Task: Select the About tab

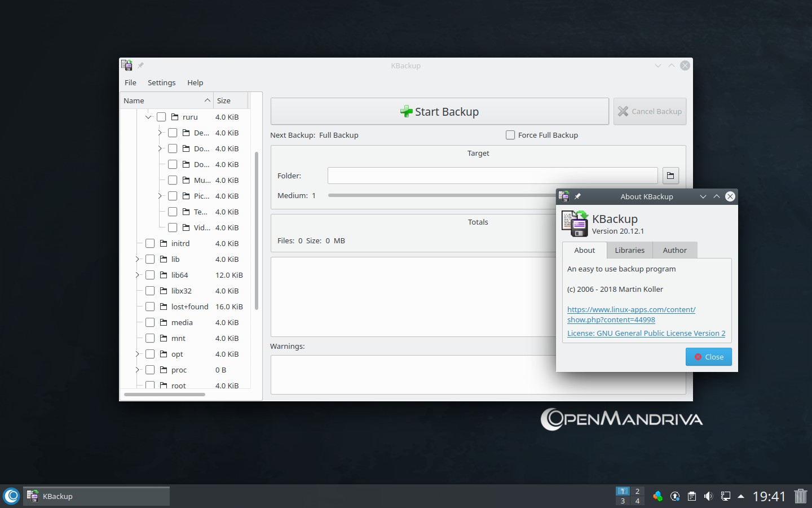Action: [x=584, y=250]
